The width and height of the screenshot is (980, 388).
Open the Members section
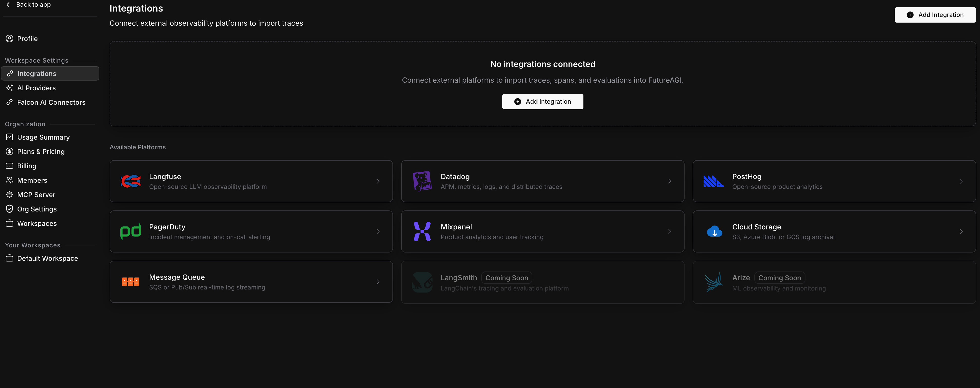click(x=32, y=180)
